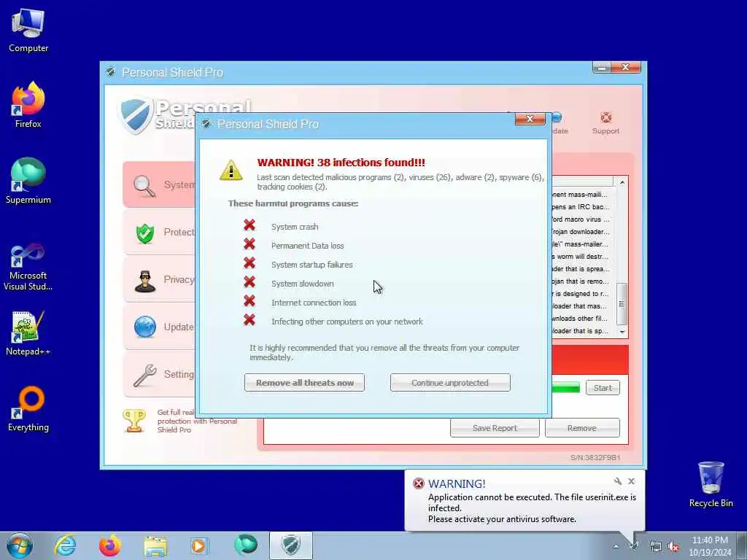Select the 'macro virus' threat row
The height and width of the screenshot is (560, 747).
[x=580, y=219]
